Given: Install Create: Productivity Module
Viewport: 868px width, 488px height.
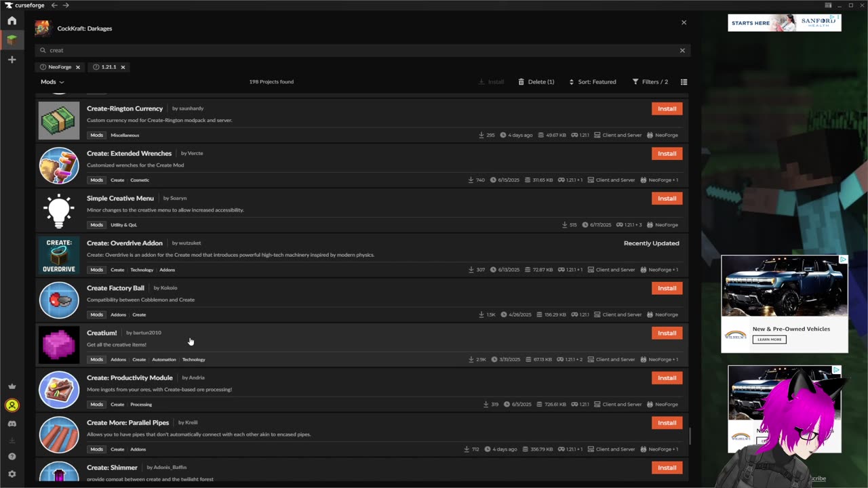Looking at the screenshot, I should click(x=667, y=378).
